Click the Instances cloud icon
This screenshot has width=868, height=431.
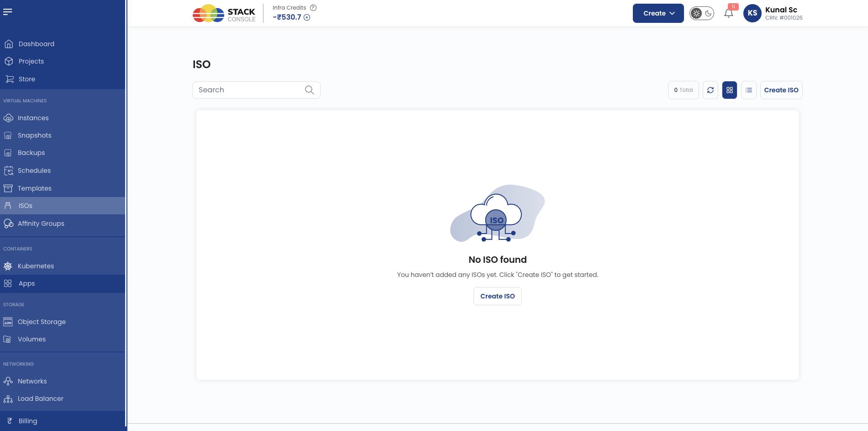(x=8, y=118)
